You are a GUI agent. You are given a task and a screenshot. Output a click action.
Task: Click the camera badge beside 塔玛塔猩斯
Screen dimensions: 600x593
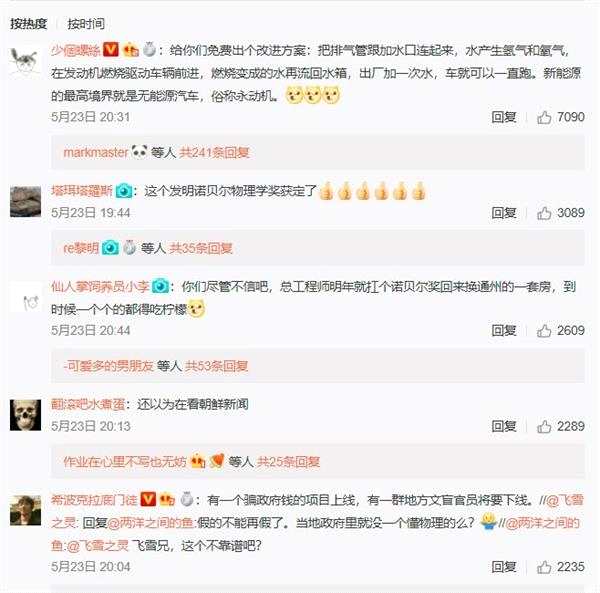[124, 191]
